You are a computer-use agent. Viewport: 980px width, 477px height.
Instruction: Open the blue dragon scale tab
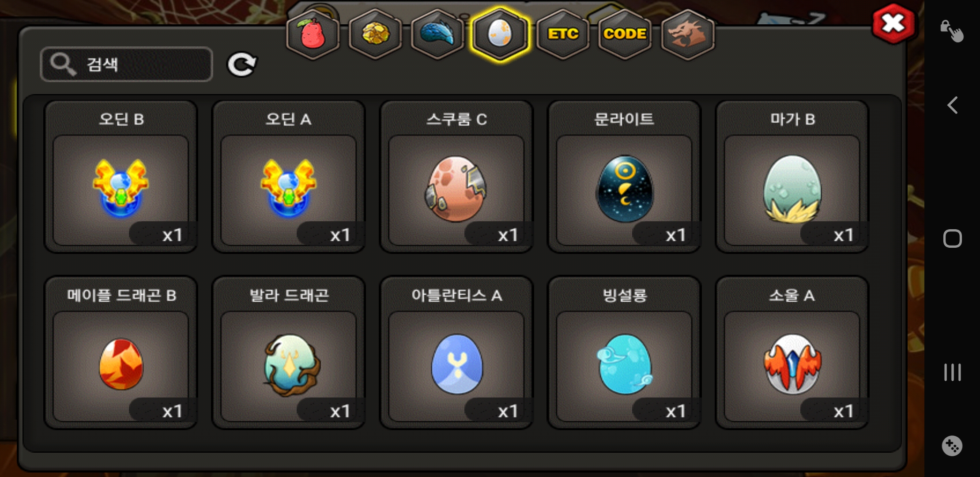click(437, 34)
